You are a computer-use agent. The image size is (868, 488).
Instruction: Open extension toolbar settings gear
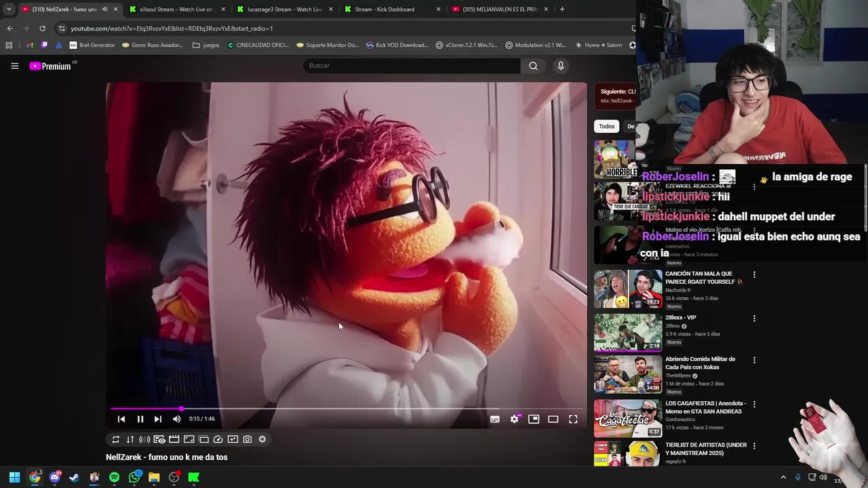(262, 439)
